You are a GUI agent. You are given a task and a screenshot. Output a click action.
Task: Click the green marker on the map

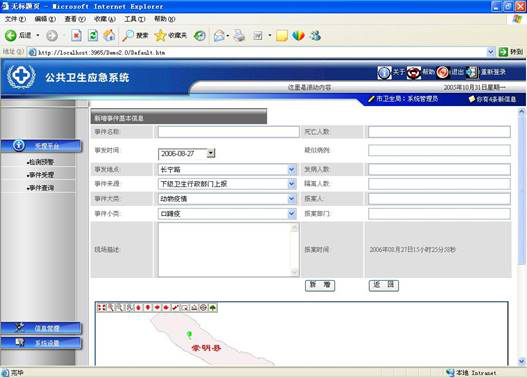(189, 334)
